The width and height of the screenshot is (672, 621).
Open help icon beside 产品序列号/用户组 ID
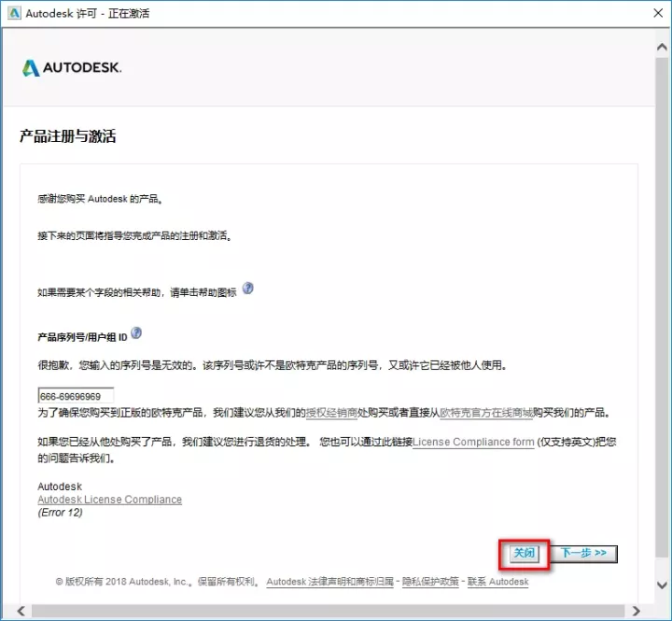pyautogui.click(x=137, y=333)
